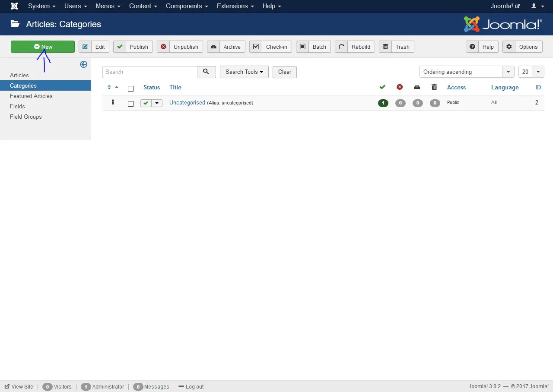Grab the drag handle for Uncategorised row
Viewport: 553px width, 392px height.
point(113,102)
